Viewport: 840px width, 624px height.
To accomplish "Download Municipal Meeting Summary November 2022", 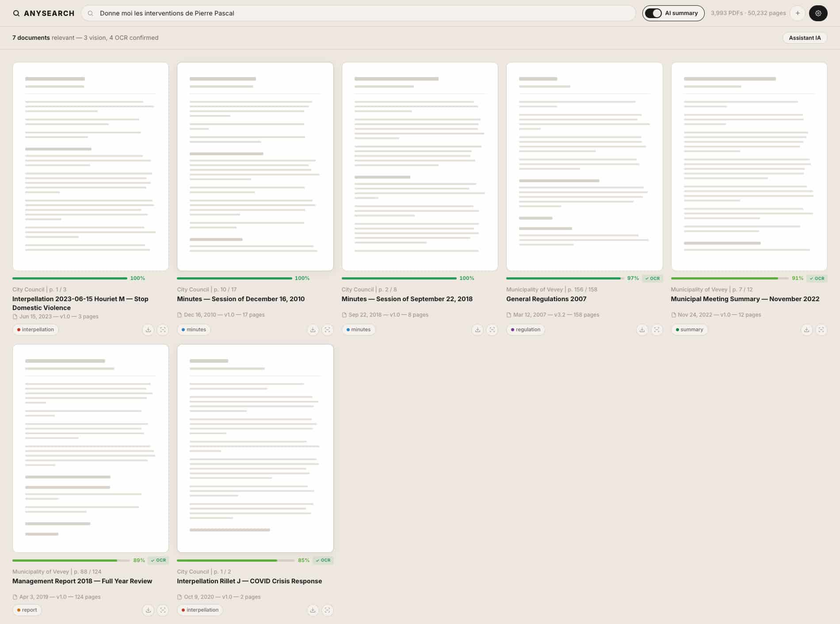I will point(807,329).
